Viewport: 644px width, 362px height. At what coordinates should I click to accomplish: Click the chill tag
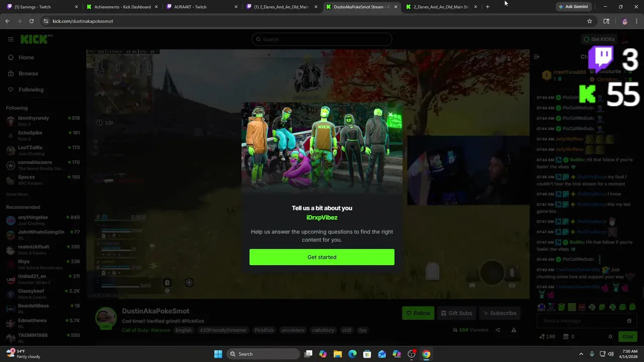pos(347,330)
